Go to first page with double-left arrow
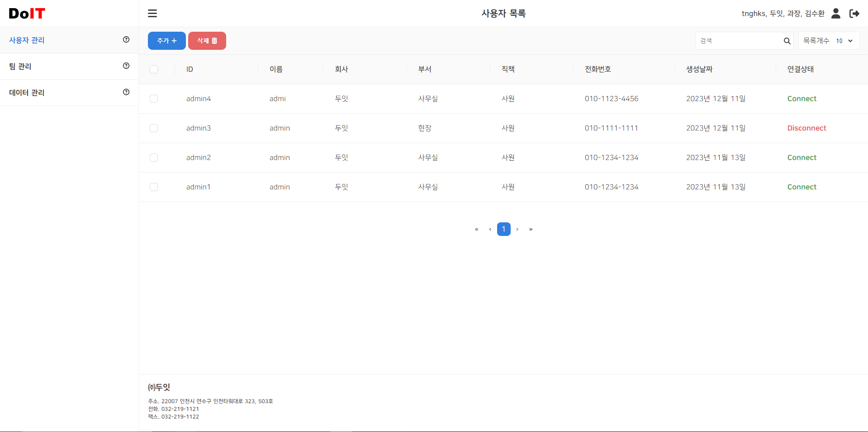 tap(476, 229)
